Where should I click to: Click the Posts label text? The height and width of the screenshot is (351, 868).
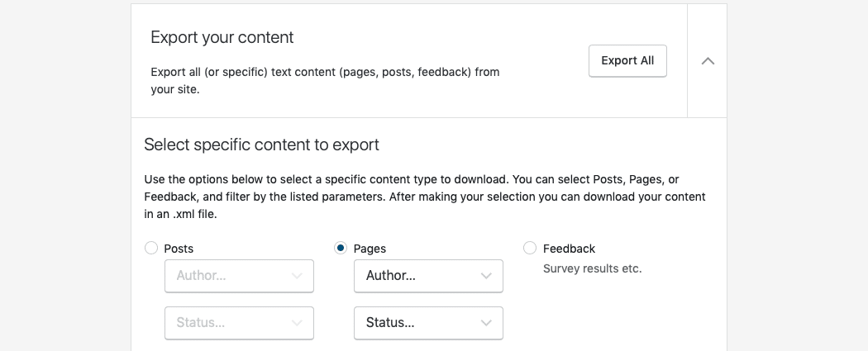[179, 249]
